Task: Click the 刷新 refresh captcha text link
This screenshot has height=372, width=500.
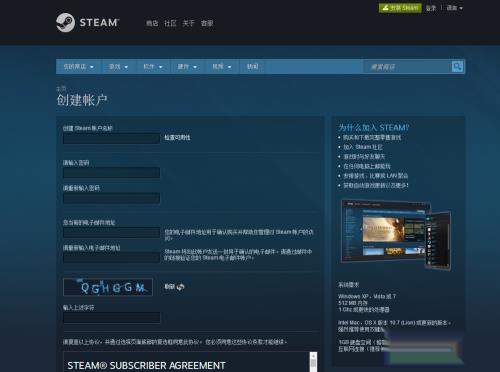Action: pos(169,287)
